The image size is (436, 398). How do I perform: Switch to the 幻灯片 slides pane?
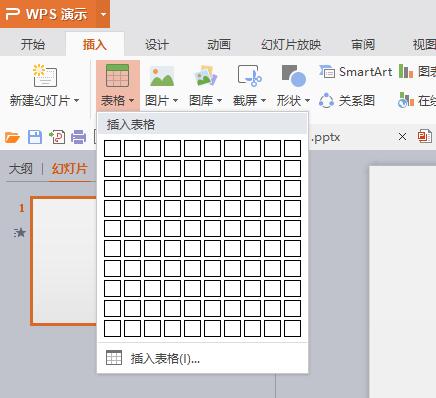pos(70,169)
